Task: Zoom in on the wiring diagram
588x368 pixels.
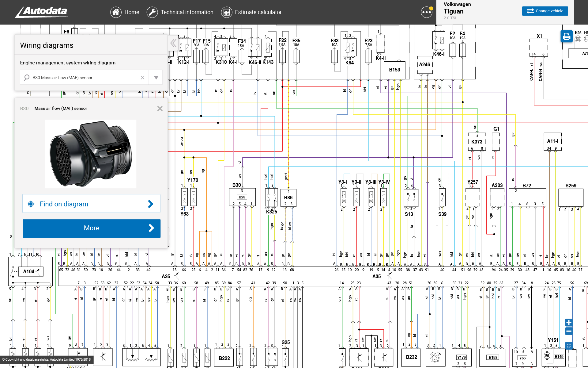Action: tap(569, 323)
